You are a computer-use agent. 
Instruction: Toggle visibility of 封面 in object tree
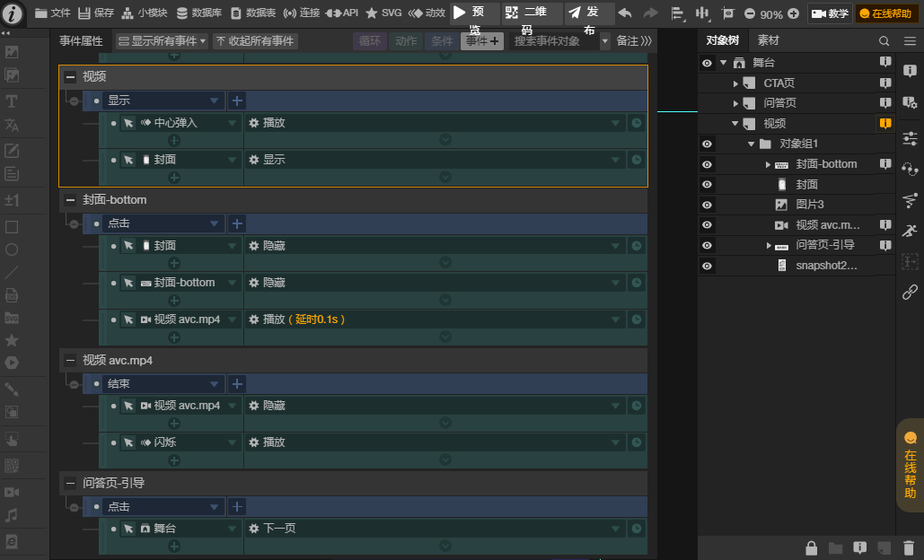point(708,184)
